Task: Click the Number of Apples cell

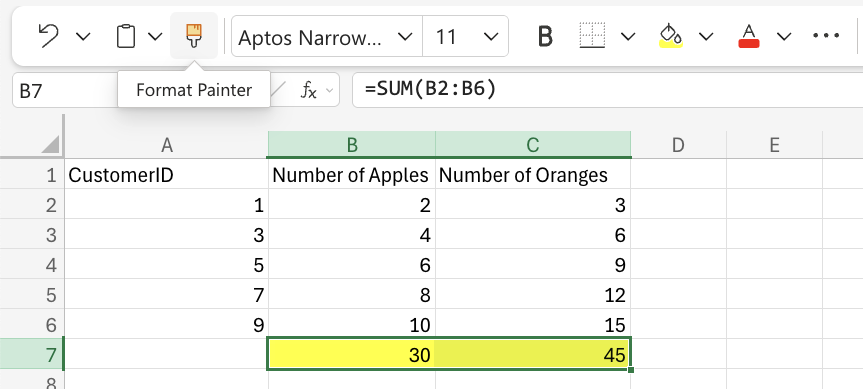Action: 352,175
